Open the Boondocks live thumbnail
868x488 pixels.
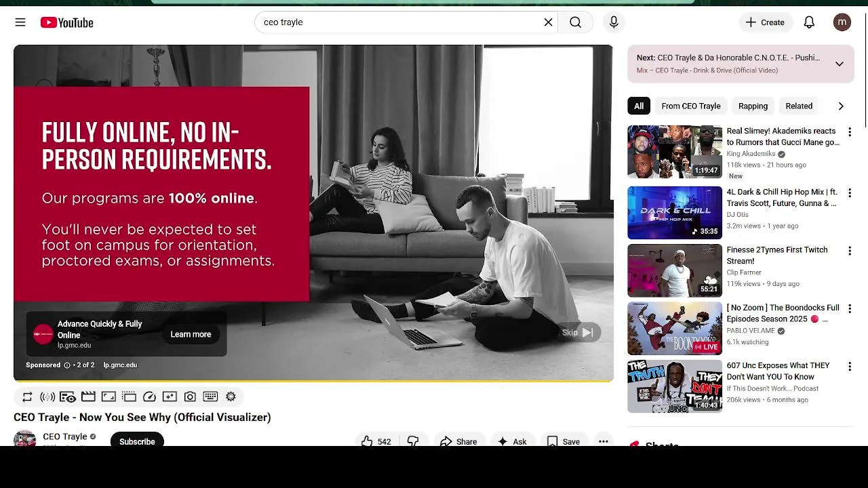click(x=675, y=329)
